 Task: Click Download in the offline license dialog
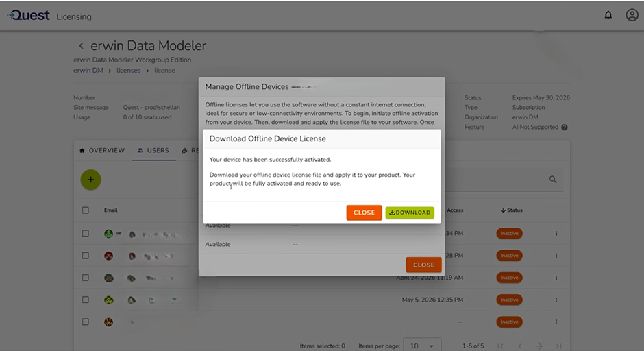coord(410,213)
